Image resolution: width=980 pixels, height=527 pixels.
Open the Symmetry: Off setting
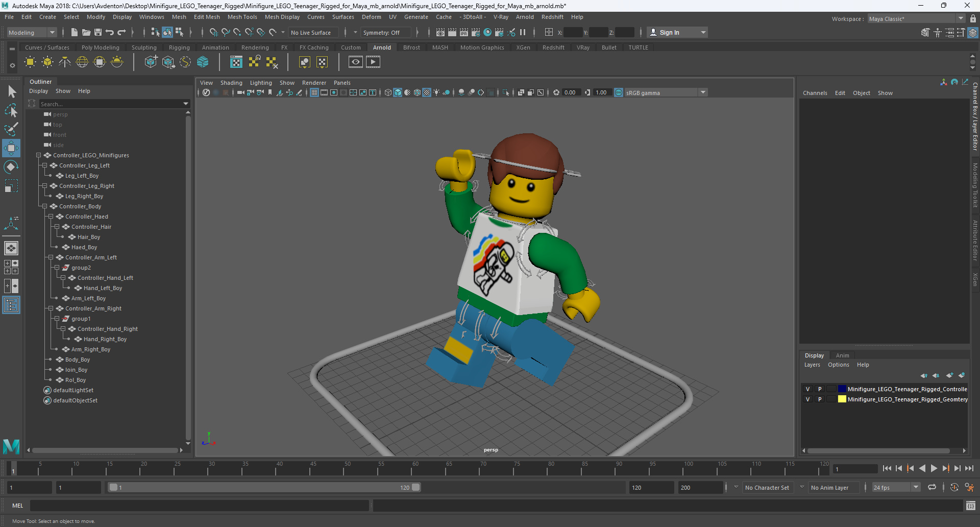coord(386,32)
